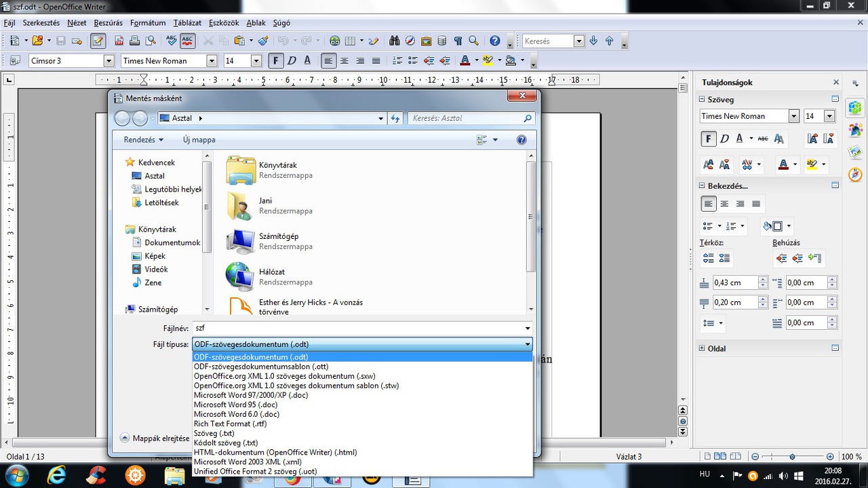
Task: Click Find Next down arrow icon
Action: tap(594, 41)
